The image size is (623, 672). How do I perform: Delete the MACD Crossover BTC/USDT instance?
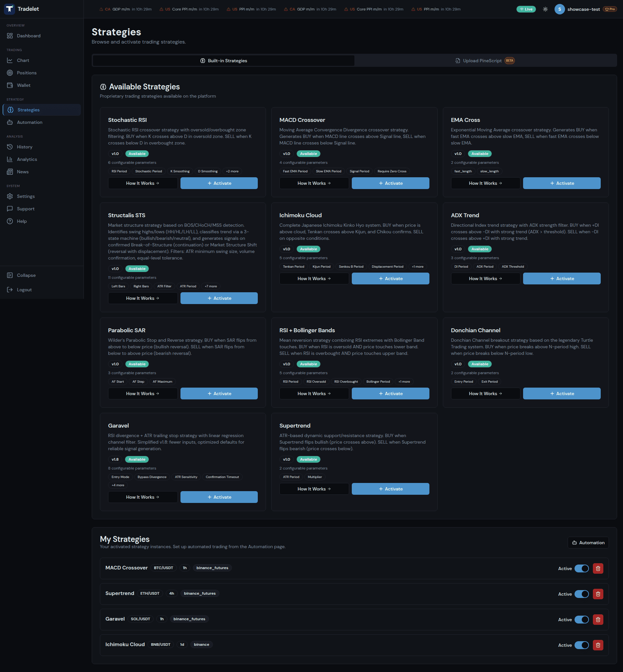598,568
